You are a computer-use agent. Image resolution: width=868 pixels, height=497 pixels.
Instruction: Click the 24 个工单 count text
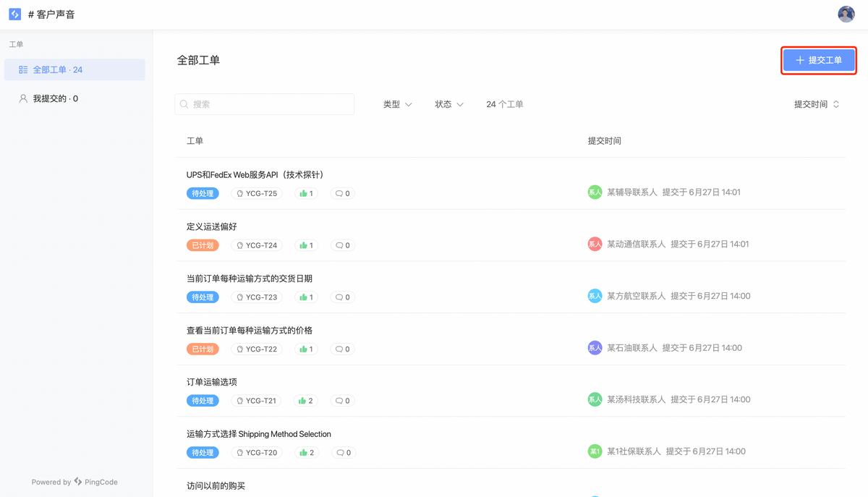pos(505,104)
